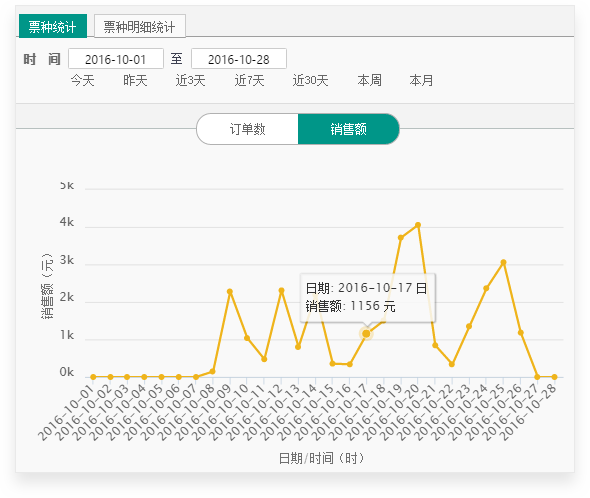Viewport: 590px width, 498px height.
Task: Choose the 近30天 date range
Action: click(310, 80)
